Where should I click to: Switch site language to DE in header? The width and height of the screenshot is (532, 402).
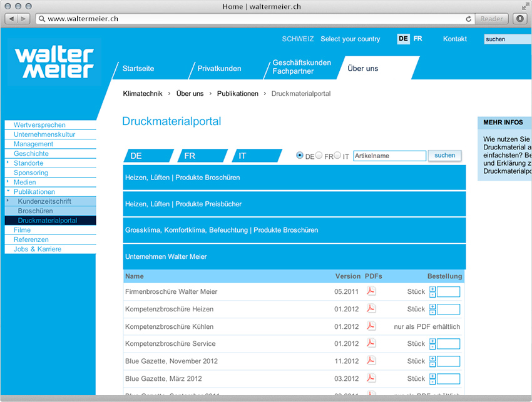pyautogui.click(x=404, y=39)
